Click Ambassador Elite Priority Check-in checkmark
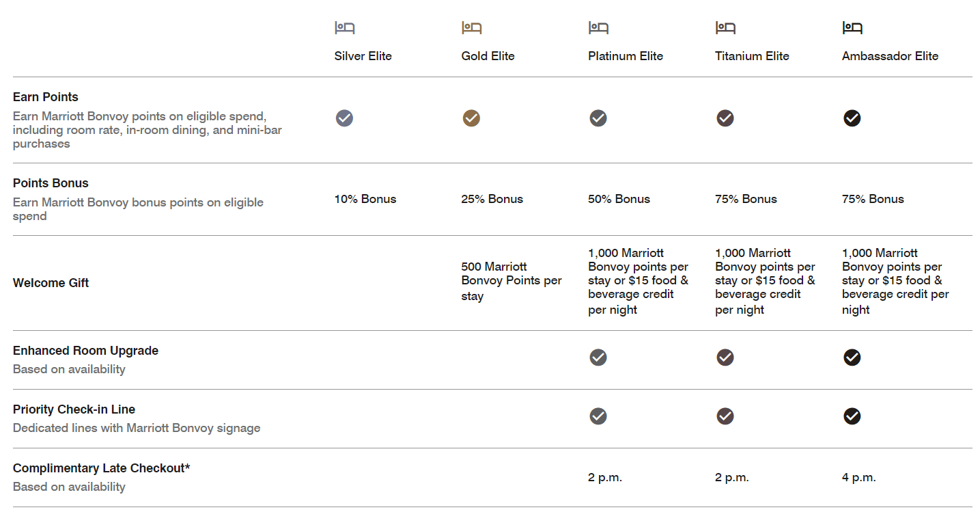 pyautogui.click(x=852, y=416)
